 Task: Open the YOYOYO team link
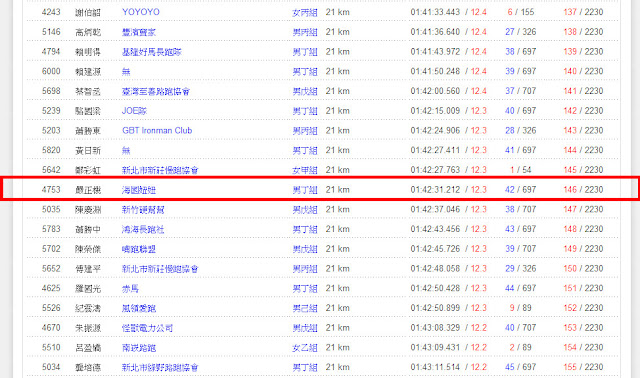pos(141,12)
